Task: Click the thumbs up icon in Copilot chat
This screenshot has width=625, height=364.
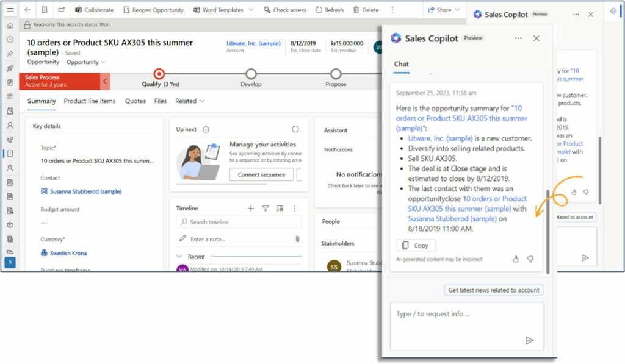Action: pyautogui.click(x=515, y=259)
